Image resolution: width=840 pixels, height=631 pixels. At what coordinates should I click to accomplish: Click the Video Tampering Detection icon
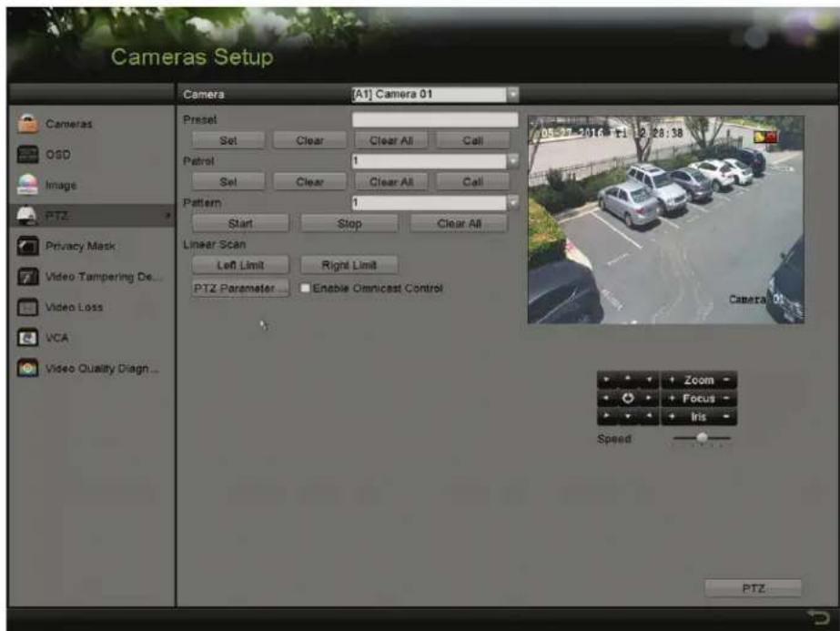click(28, 277)
